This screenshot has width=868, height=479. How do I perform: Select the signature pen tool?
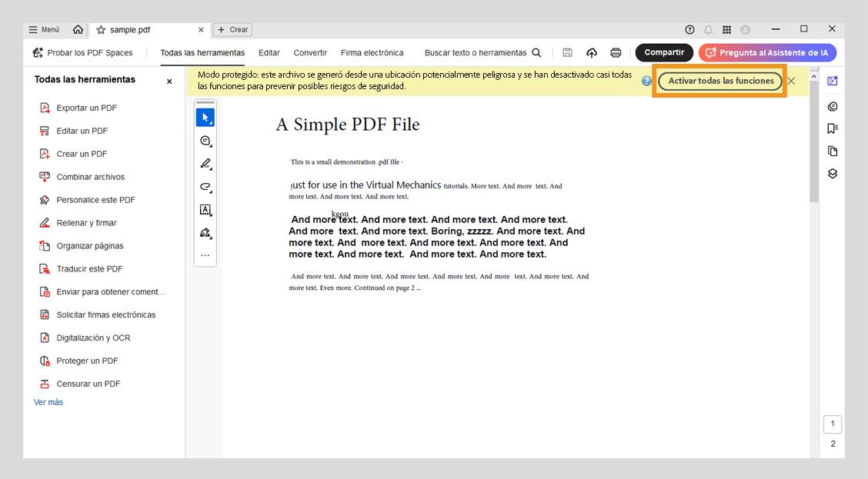tap(205, 233)
